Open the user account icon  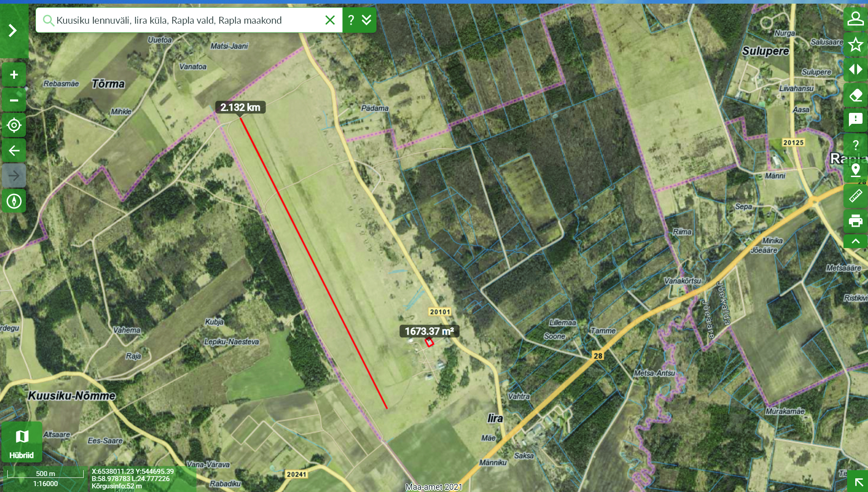pos(855,19)
